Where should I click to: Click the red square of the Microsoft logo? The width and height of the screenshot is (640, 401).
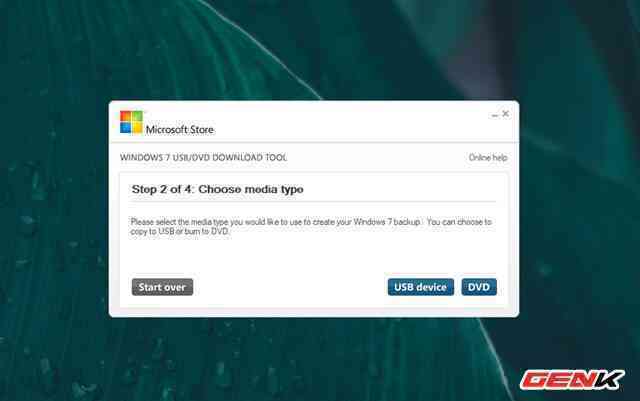(126, 116)
